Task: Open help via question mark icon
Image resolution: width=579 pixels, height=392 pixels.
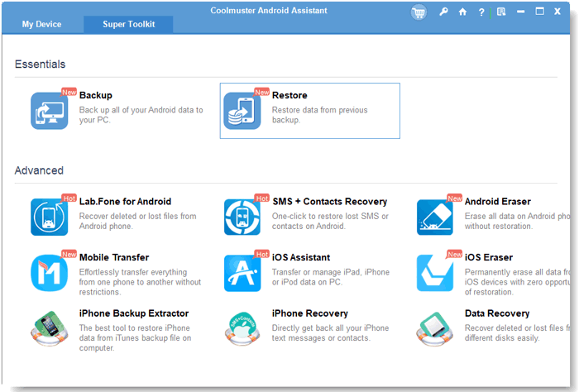Action: (x=481, y=12)
